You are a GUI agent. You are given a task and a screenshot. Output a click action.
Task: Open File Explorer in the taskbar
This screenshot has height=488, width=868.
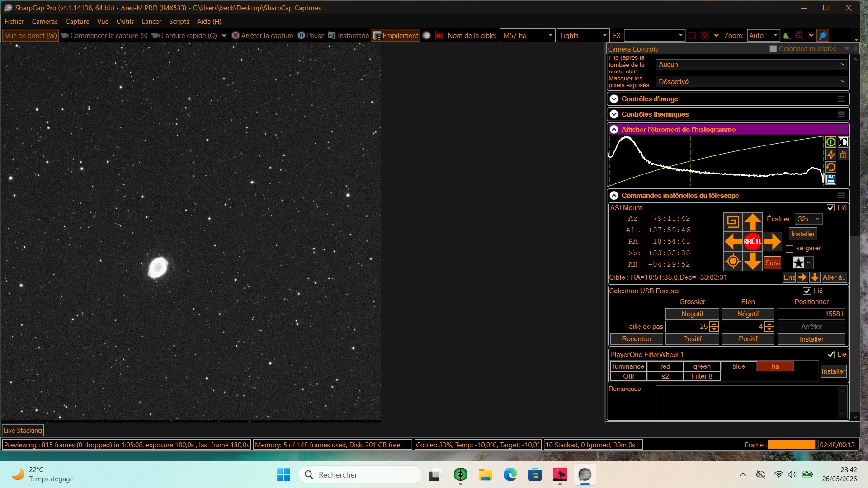click(486, 475)
